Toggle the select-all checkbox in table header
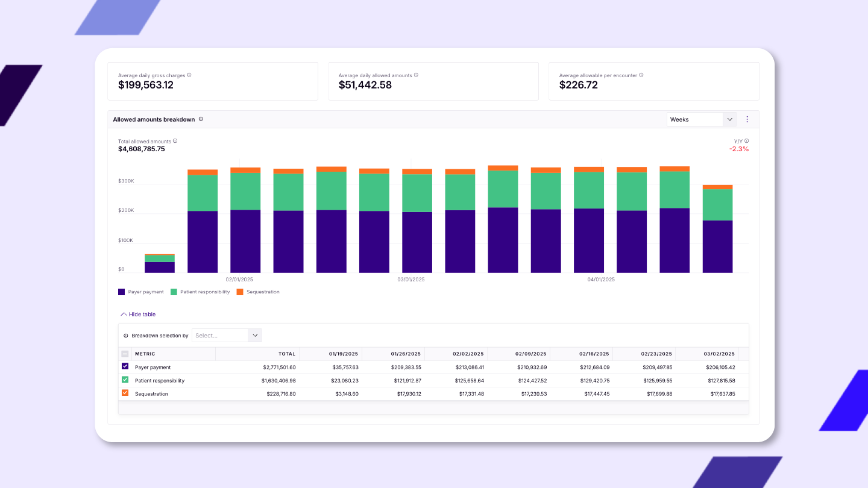Screen dimensions: 868x488 pyautogui.click(x=125, y=354)
